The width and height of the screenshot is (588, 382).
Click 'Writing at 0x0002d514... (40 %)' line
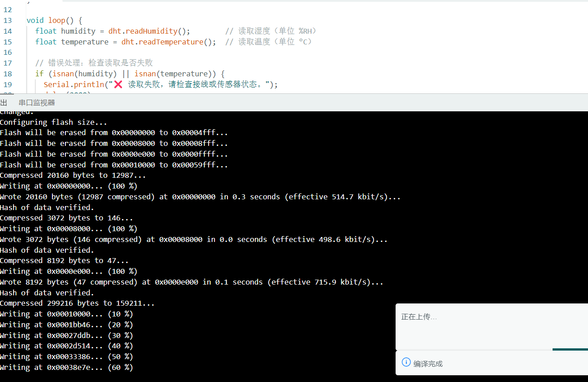pyautogui.click(x=67, y=346)
